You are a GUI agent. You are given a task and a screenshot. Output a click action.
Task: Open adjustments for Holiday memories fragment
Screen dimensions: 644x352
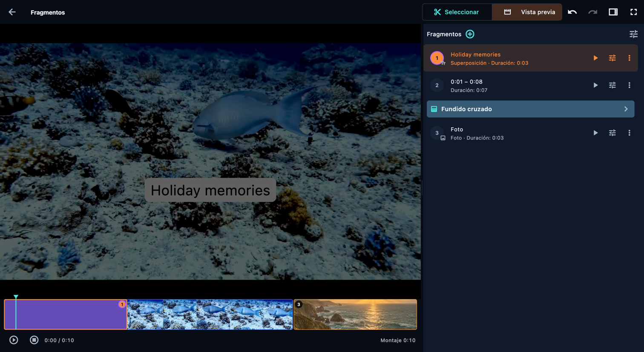(x=612, y=58)
